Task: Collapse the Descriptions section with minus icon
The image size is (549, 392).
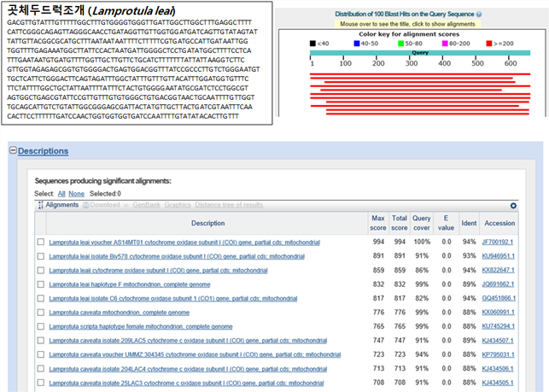Action: pyautogui.click(x=13, y=150)
